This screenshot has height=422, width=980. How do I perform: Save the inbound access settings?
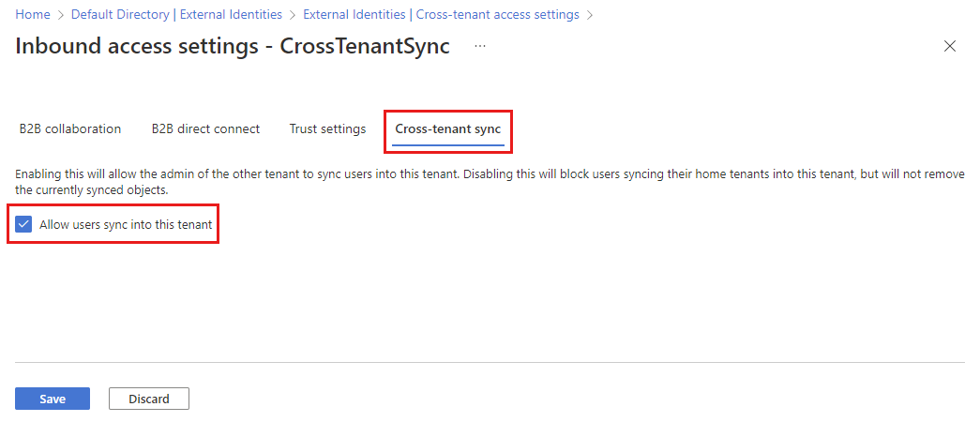click(53, 399)
